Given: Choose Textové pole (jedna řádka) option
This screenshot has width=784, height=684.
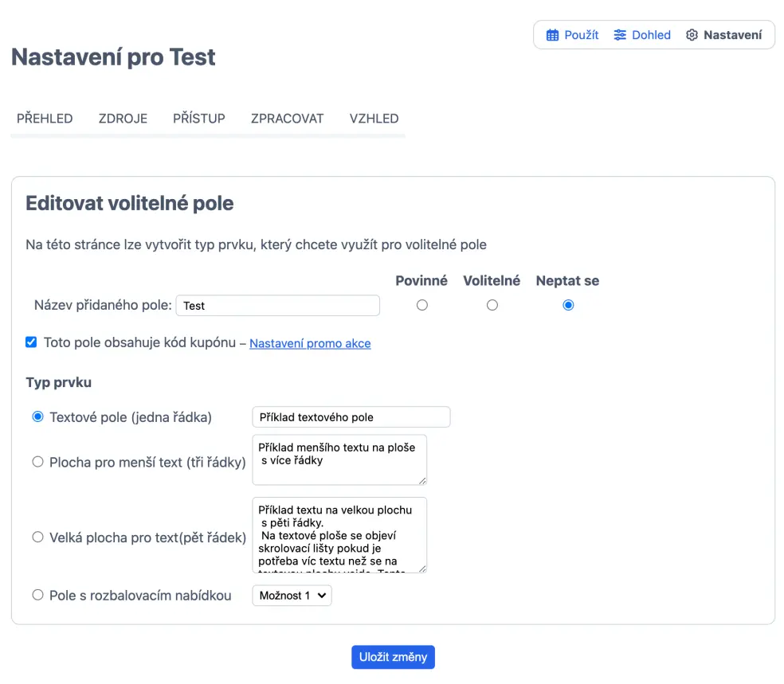Looking at the screenshot, I should 37,416.
